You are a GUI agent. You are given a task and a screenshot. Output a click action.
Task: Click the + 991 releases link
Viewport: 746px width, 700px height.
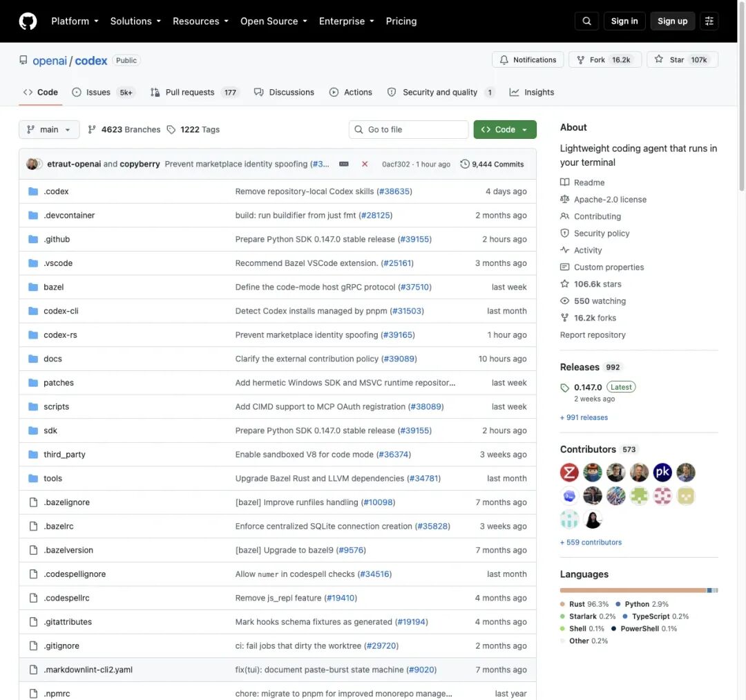pyautogui.click(x=584, y=418)
